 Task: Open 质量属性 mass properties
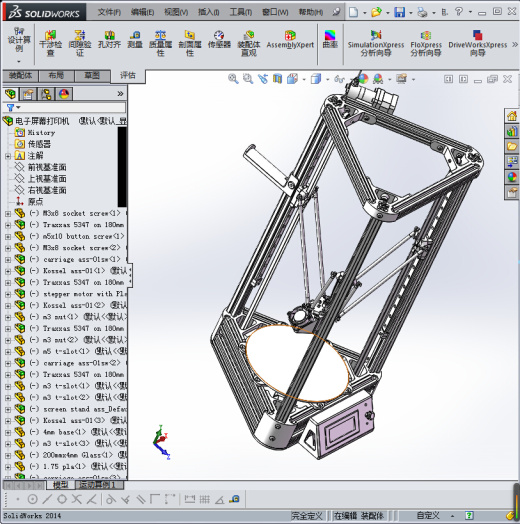coord(161,43)
